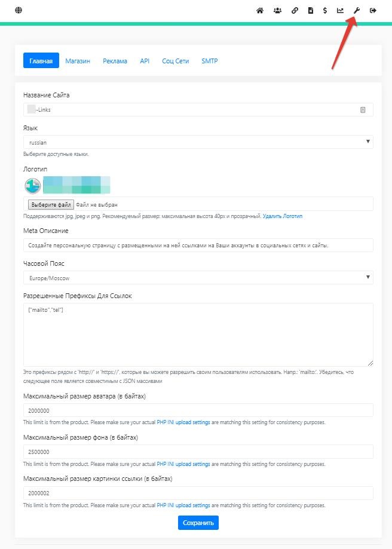Image resolution: width=392 pixels, height=549 pixels.
Task: Click the Удалить Логотип link
Action: point(283,216)
